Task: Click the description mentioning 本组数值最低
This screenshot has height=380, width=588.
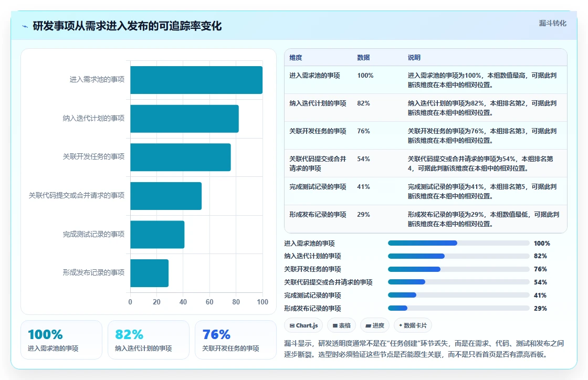Action: 484,219
